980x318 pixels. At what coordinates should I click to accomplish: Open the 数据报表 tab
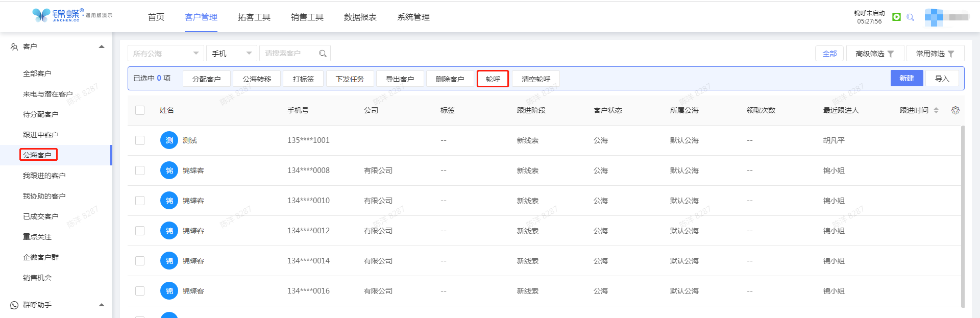[360, 17]
